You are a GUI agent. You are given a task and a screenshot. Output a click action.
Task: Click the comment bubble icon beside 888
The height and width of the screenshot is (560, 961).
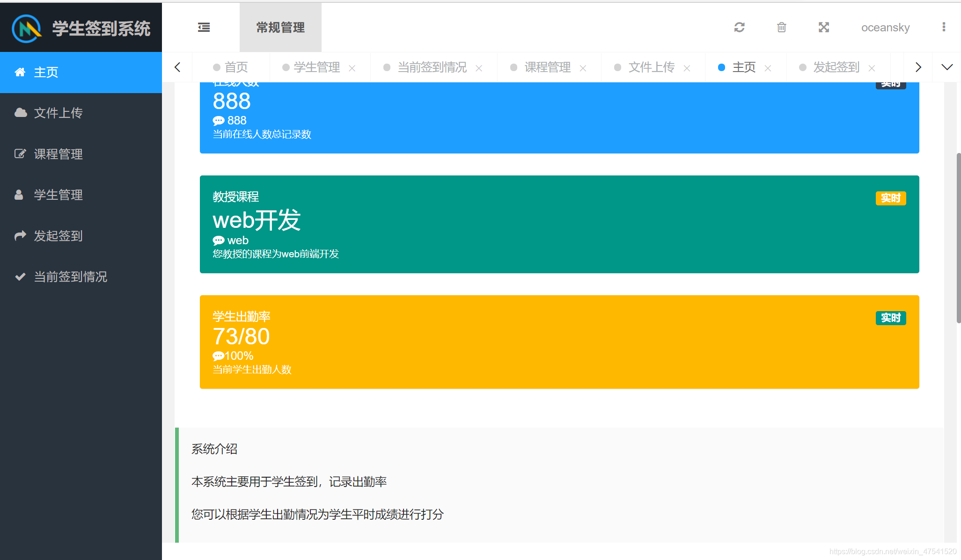tap(218, 121)
